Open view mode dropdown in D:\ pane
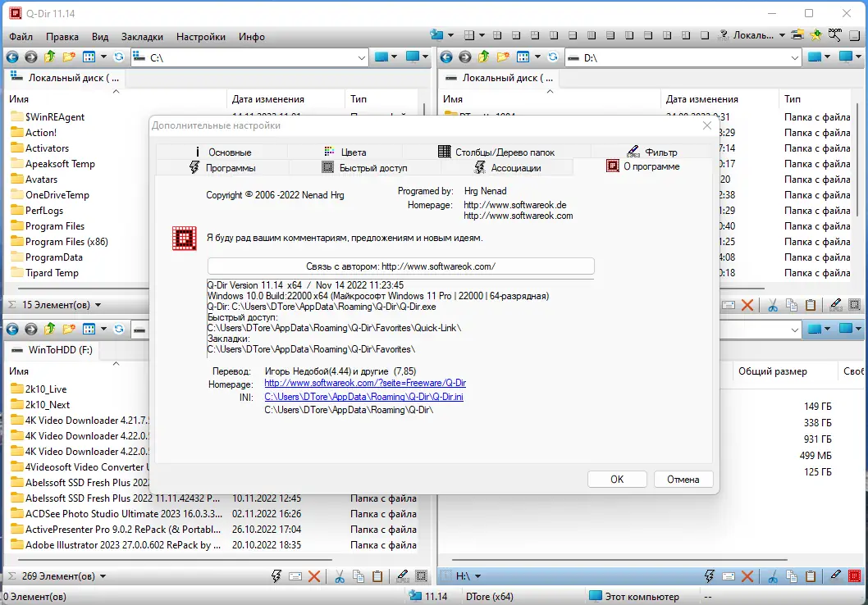The image size is (868, 605). click(537, 57)
